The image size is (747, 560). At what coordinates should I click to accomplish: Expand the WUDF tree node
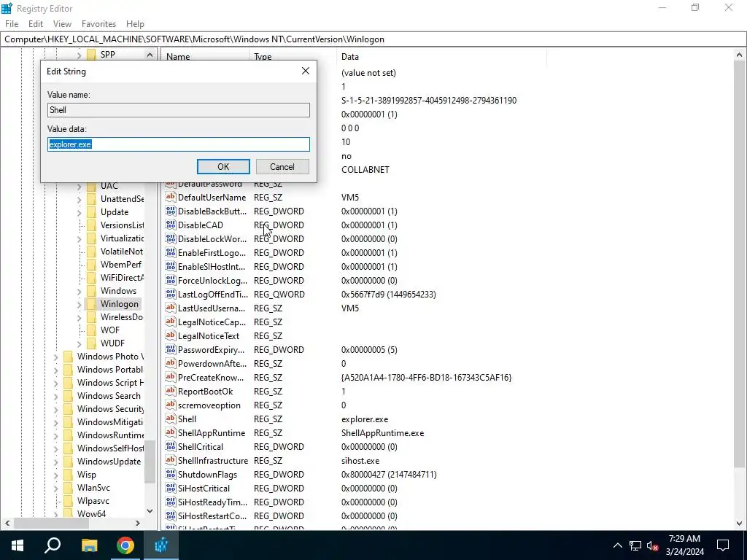point(79,343)
